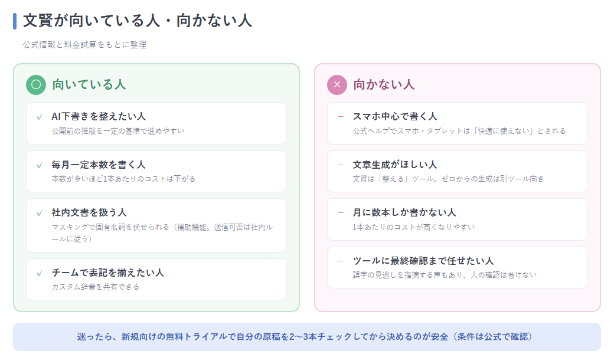The height and width of the screenshot is (364, 614).
Task: Select the title ツールに最終確認まで任せたい人
Action: click(423, 261)
